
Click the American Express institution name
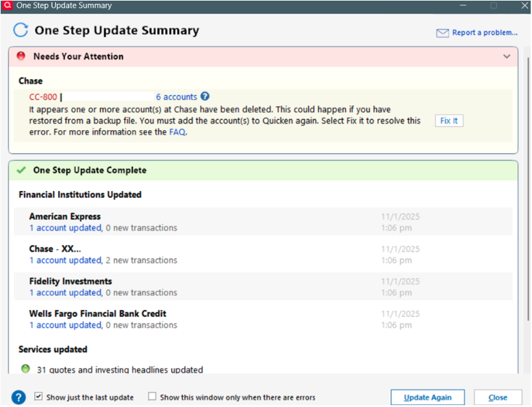pos(65,216)
